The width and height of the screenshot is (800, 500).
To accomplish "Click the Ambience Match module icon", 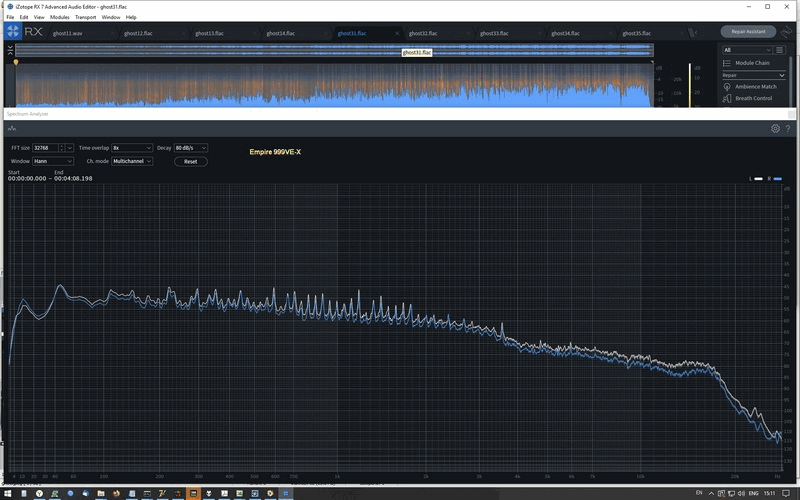I will (727, 87).
